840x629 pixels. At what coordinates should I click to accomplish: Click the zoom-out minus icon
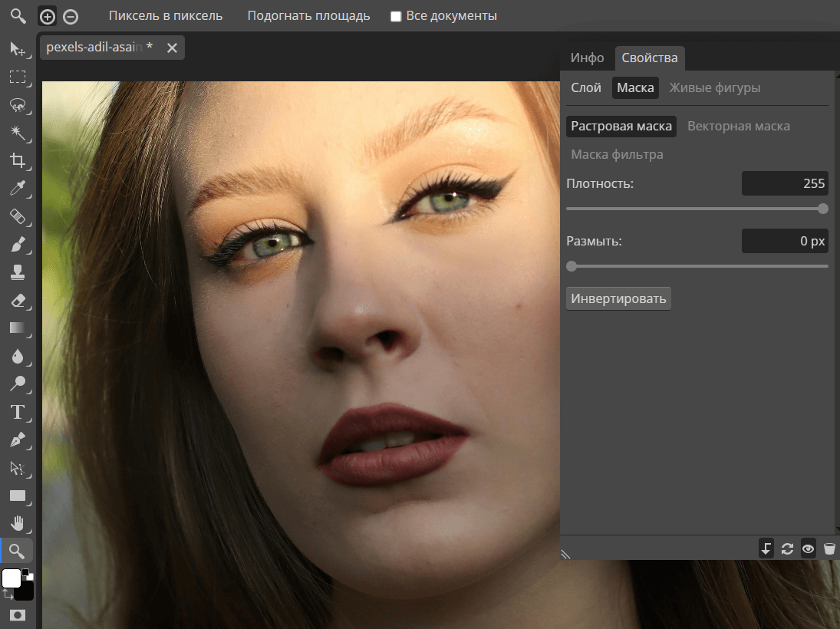70,17
